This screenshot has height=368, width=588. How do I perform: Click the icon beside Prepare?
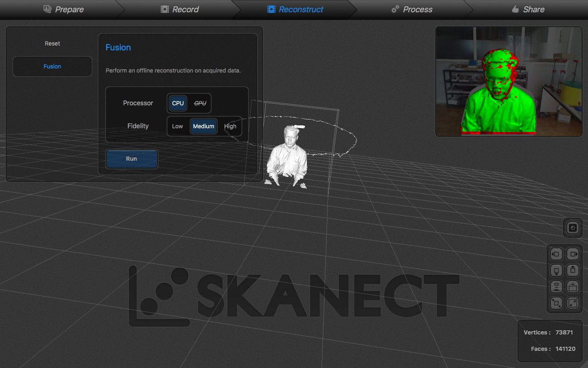point(48,9)
